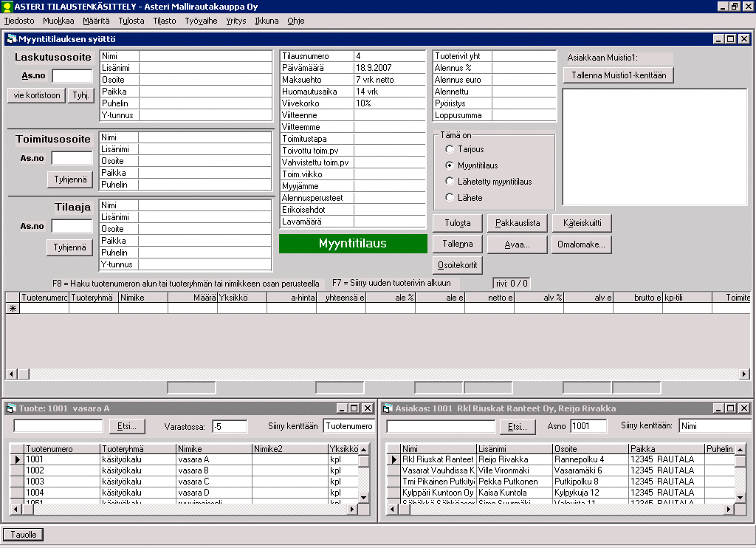Open the Ohje menu
Viewport: 756px width, 548px height.
295,21
